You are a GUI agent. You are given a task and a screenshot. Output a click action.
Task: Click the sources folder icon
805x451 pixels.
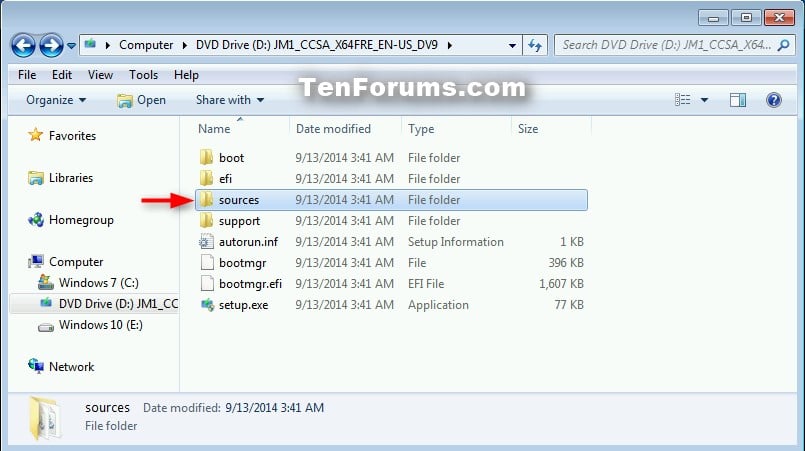206,199
